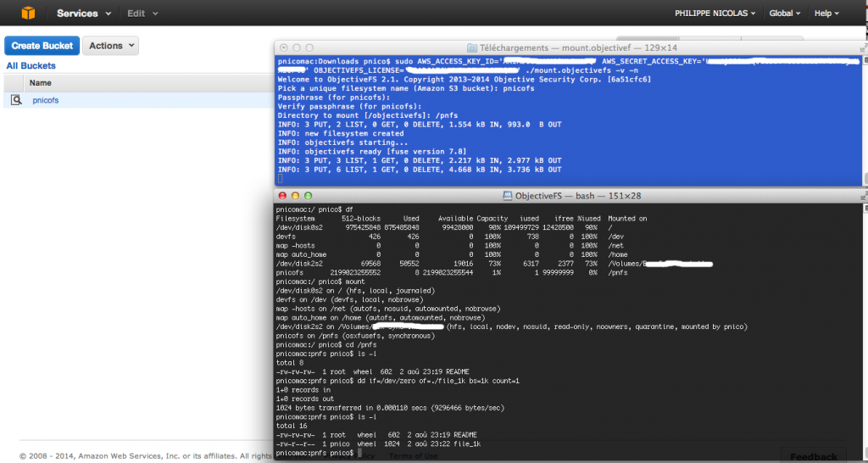Click the computer icon in ObjectiveFS title

[x=507, y=196]
